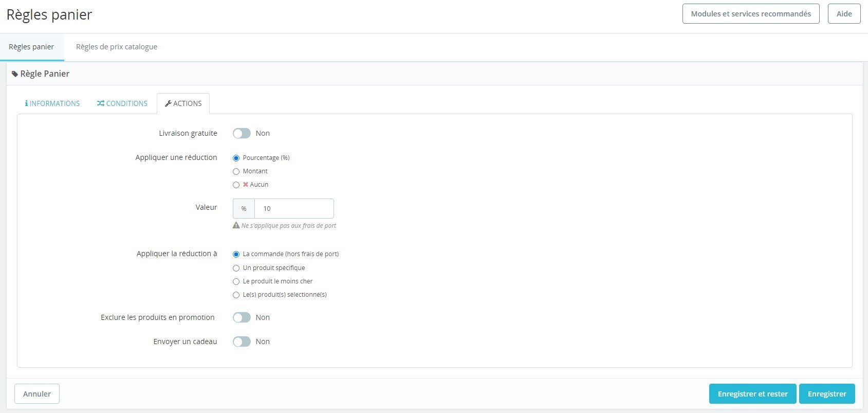
Task: Click Modules et services recommandés button
Action: coord(751,14)
